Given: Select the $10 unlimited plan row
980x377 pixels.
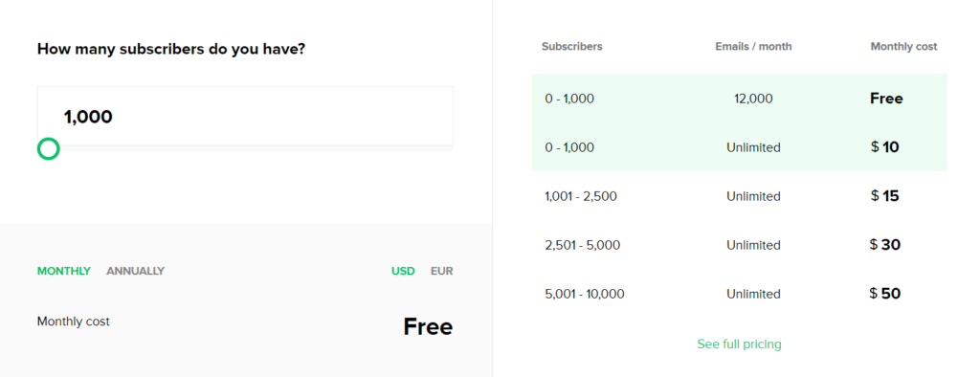Looking at the screenshot, I should 740,147.
